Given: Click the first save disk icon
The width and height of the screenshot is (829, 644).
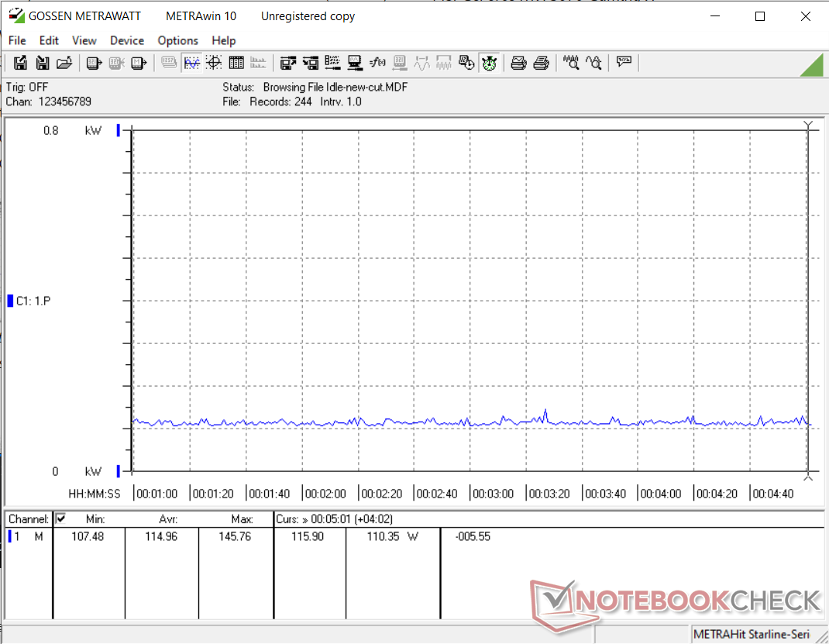Looking at the screenshot, I should (21, 63).
